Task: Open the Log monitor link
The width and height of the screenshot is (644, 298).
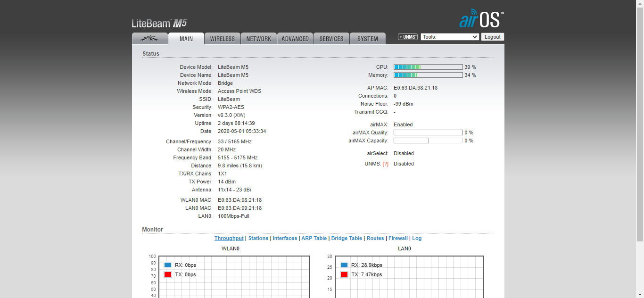Action: tap(417, 238)
